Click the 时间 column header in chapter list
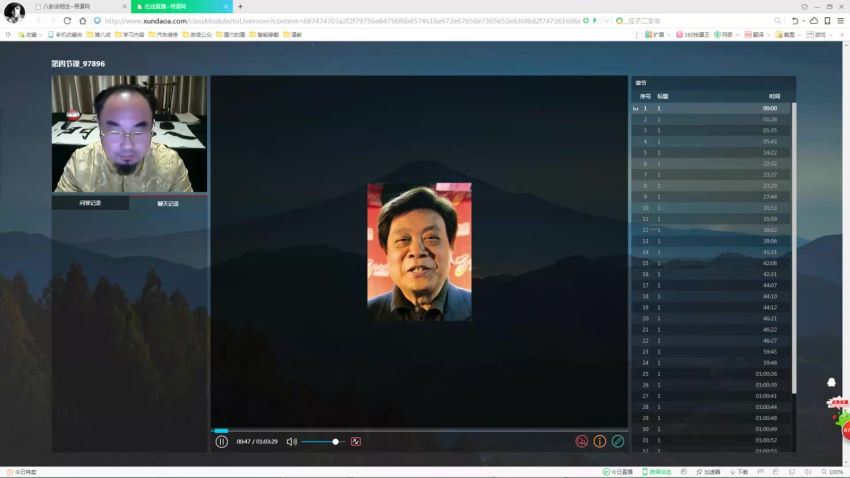Image resolution: width=850 pixels, height=478 pixels. 774,96
